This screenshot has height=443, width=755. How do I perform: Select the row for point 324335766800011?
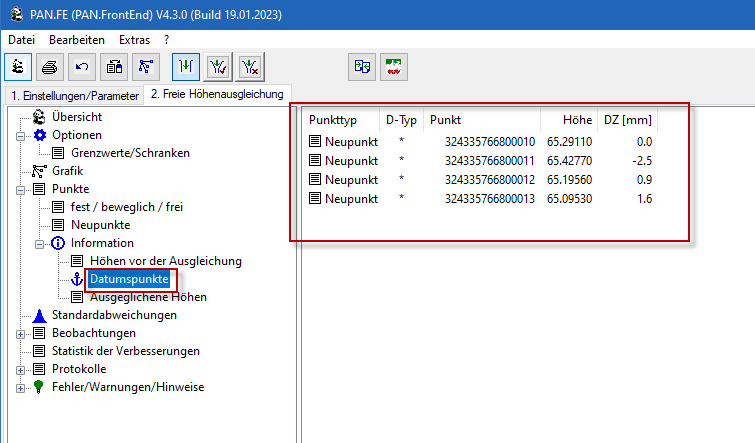(489, 161)
